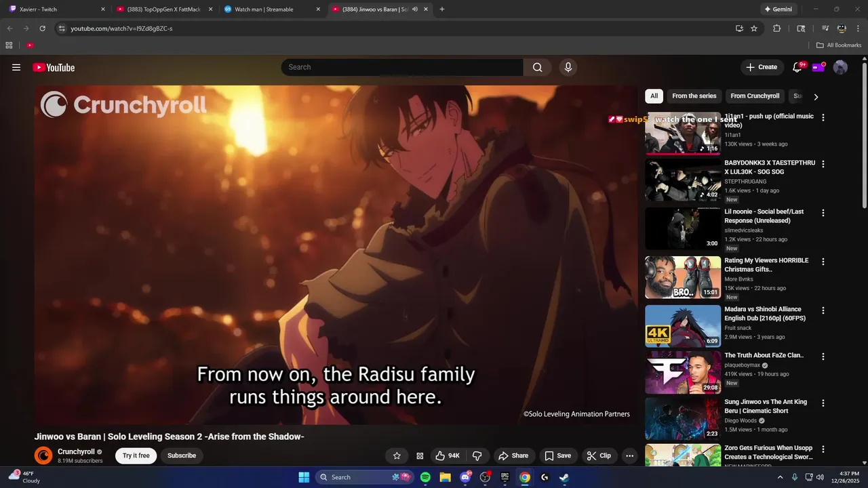Dislike the video with thumbs down
Image resolution: width=868 pixels, height=488 pixels.
tap(477, 455)
